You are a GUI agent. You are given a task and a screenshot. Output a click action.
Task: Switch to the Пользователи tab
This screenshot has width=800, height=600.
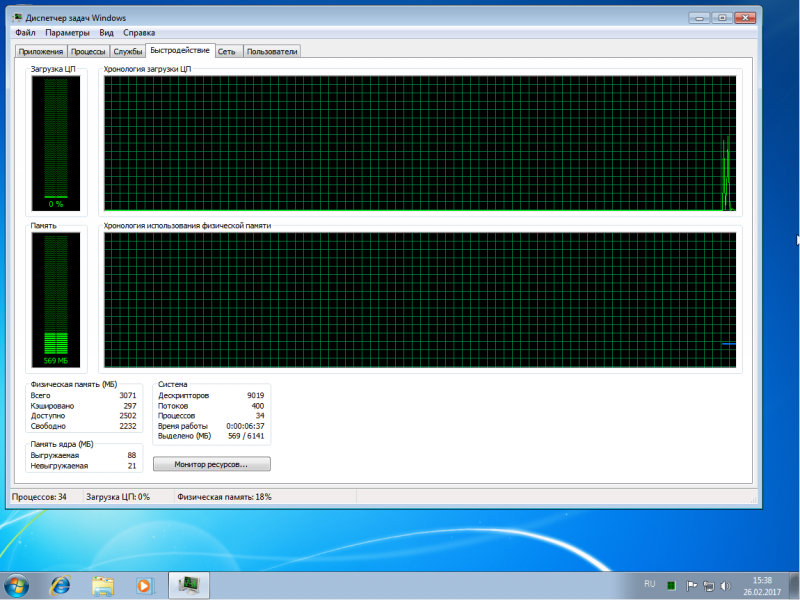(272, 52)
